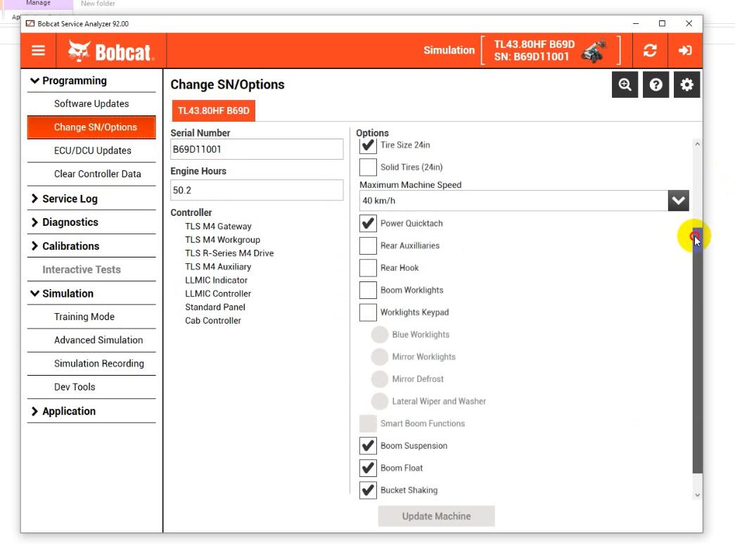Screen dimensions: 735x560
Task: Select TLS M4 Gateway controller
Action: coord(218,226)
